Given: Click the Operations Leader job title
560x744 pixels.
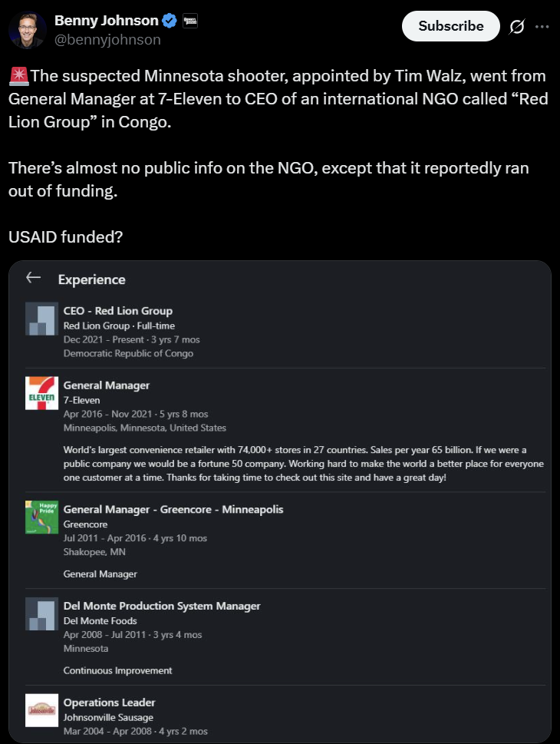Looking at the screenshot, I should click(x=109, y=703).
